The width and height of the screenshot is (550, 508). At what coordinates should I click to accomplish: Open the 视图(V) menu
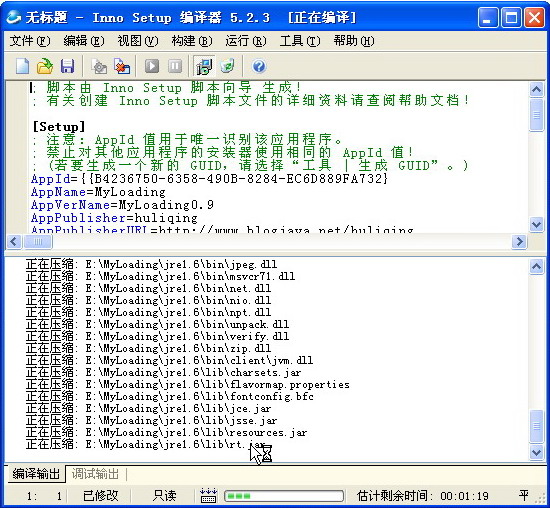(138, 41)
